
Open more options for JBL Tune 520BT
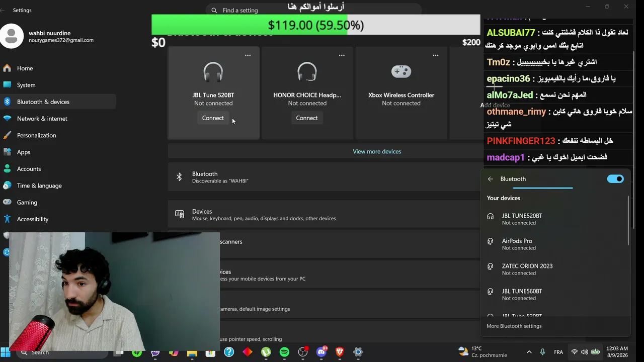248,55
